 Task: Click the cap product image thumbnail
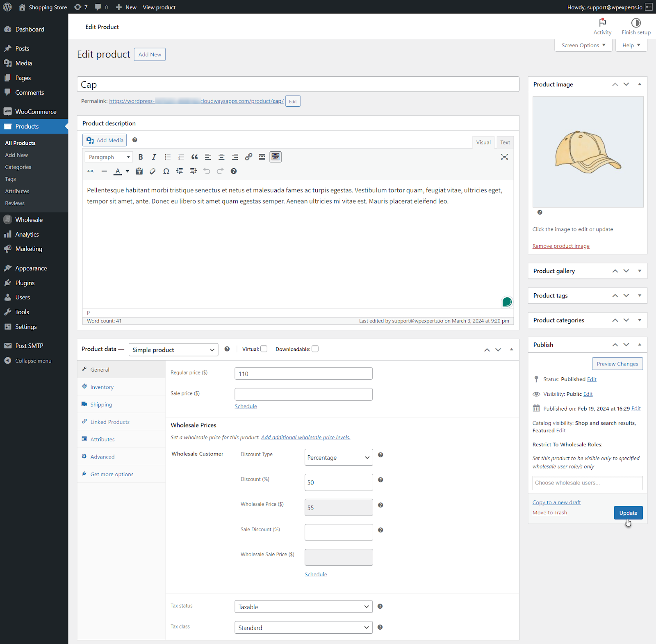pyautogui.click(x=588, y=152)
